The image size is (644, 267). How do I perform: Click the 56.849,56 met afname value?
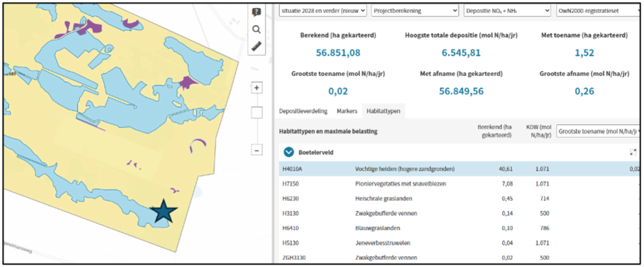tap(461, 91)
